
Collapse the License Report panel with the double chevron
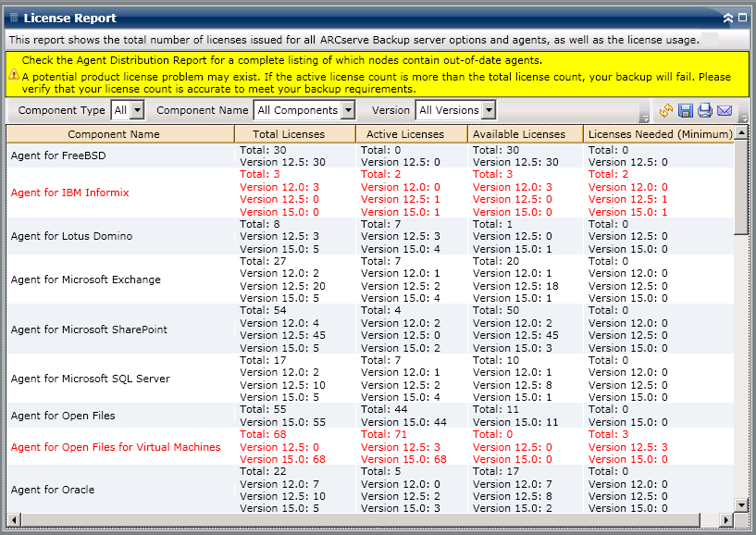pos(727,18)
